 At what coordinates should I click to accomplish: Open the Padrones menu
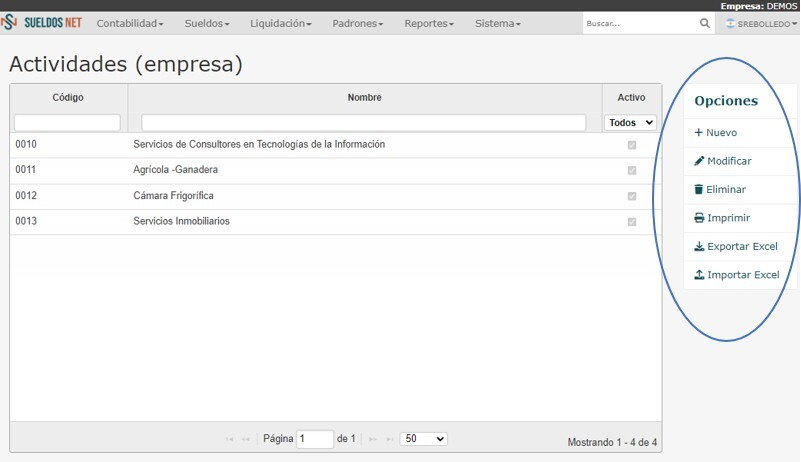(358, 24)
